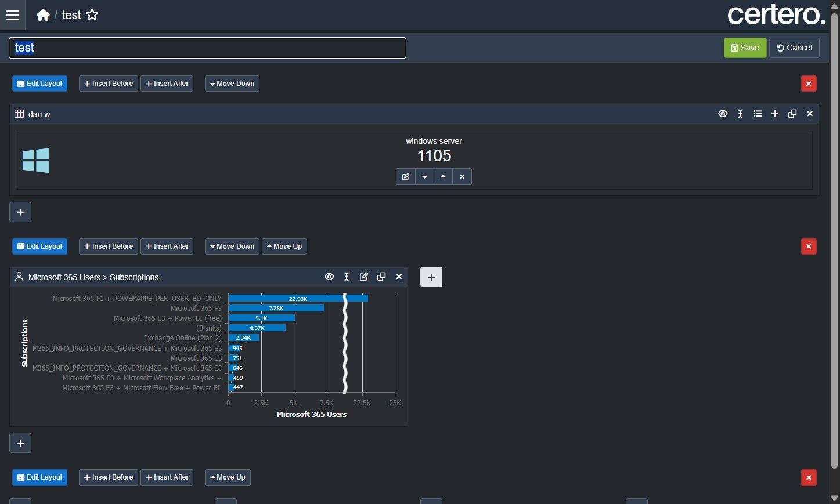The image size is (840, 504).
Task: Move Up the Microsoft 365 Users row
Action: click(284, 246)
